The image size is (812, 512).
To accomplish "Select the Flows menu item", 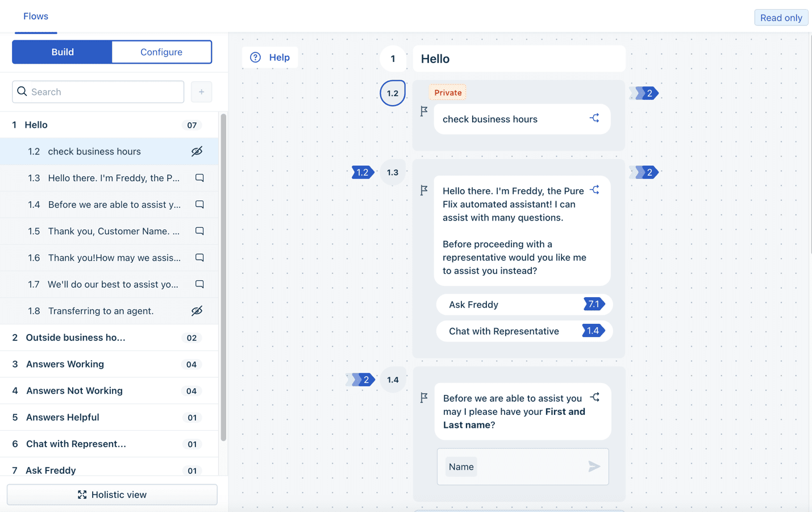I will click(36, 16).
